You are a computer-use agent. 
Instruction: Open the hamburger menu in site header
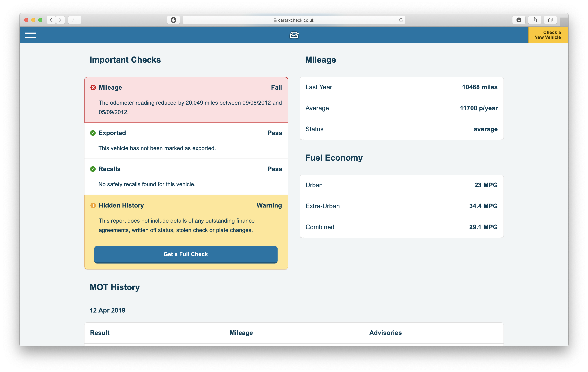(30, 35)
